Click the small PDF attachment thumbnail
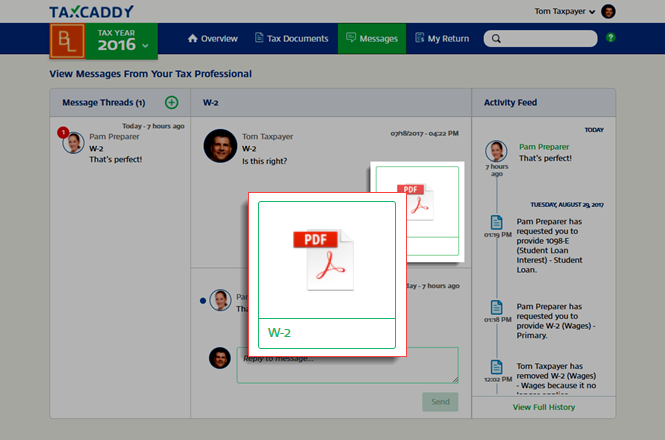This screenshot has height=440, width=665. [x=435, y=211]
